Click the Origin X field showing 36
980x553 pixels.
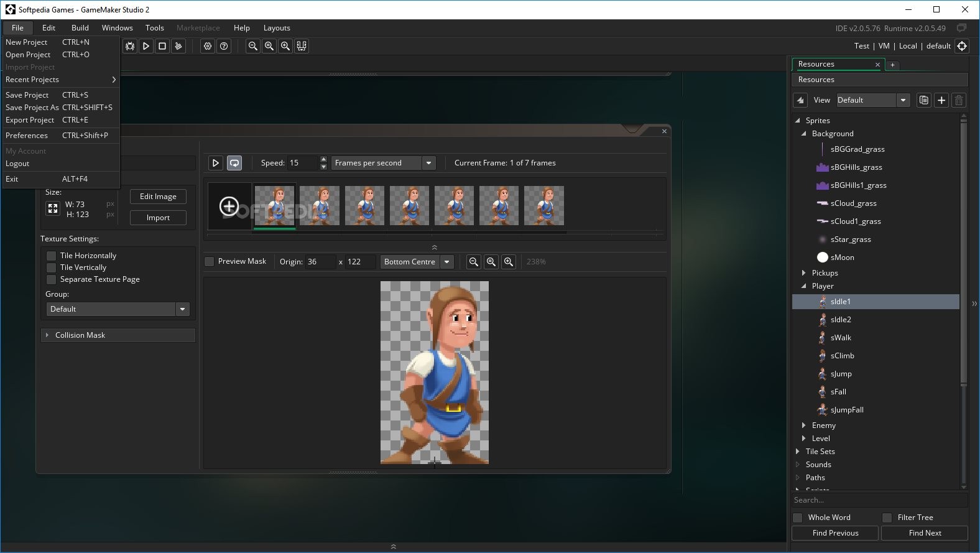click(x=320, y=262)
